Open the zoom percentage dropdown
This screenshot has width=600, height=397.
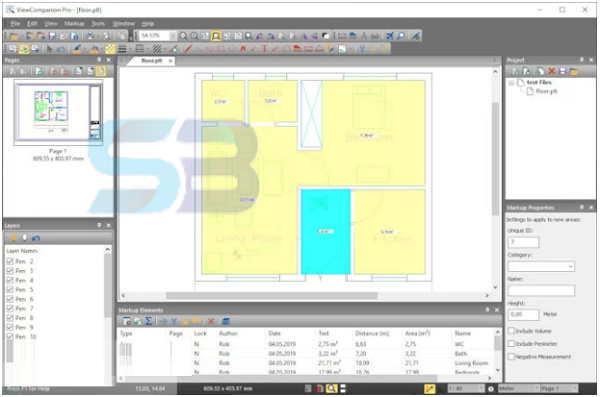[x=173, y=36]
